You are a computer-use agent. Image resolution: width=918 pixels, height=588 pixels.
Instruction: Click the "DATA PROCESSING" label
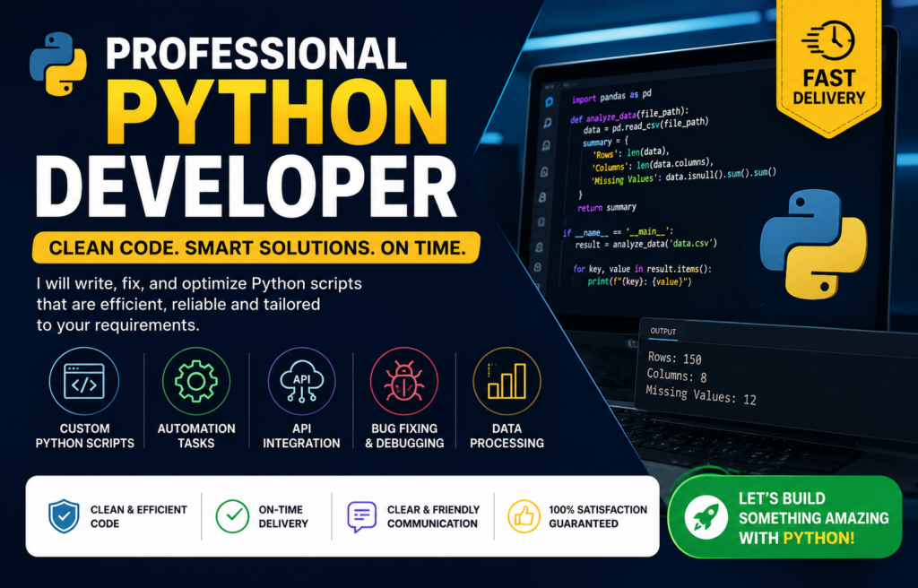coord(507,436)
